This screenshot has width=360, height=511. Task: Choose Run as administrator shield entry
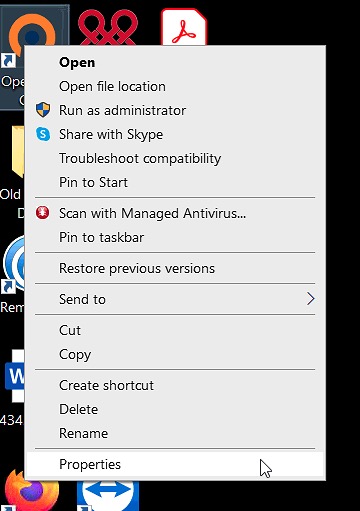pyautogui.click(x=175, y=110)
